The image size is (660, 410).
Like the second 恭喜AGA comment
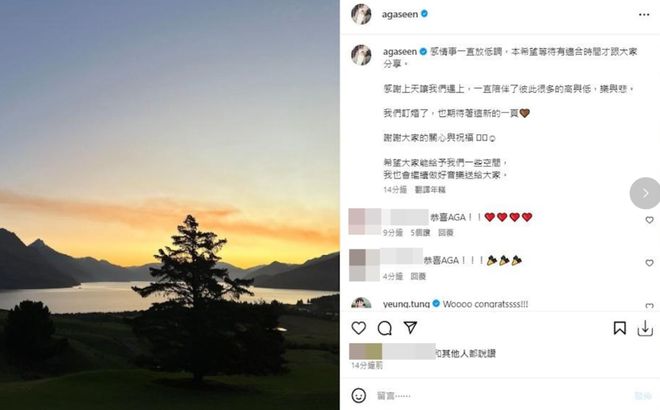649,263
